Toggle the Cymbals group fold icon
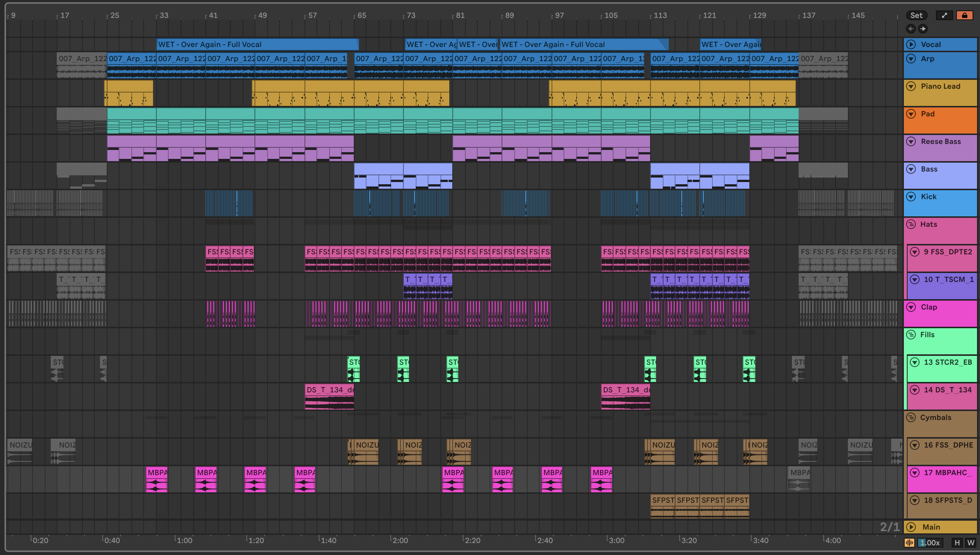980x555 pixels. coord(911,417)
